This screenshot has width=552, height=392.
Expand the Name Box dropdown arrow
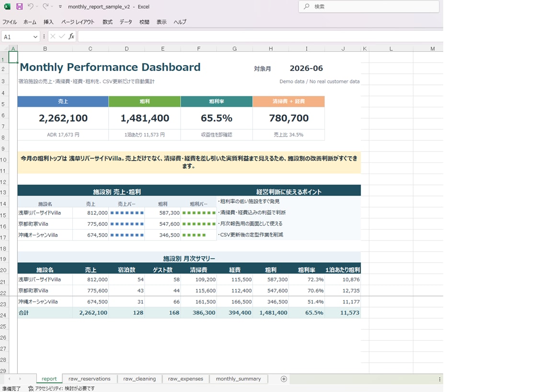click(35, 36)
